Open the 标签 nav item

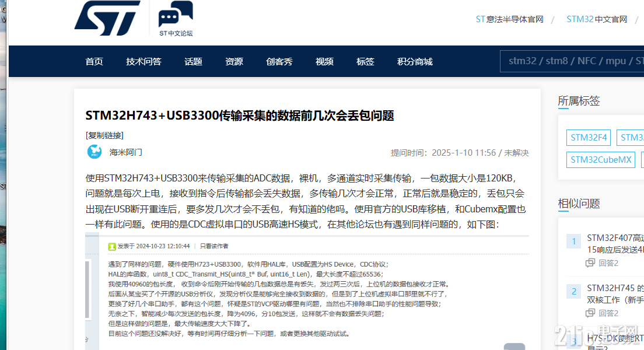tap(365, 62)
